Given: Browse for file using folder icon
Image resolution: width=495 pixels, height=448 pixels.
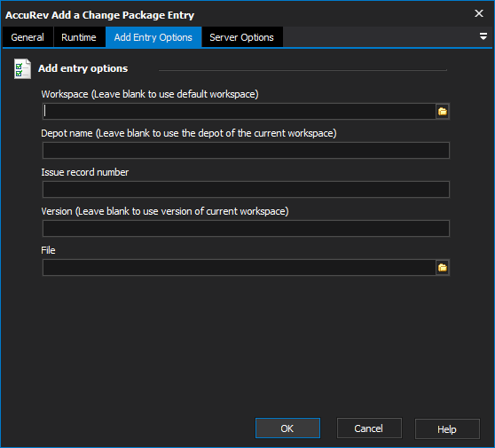Looking at the screenshot, I should pos(443,268).
